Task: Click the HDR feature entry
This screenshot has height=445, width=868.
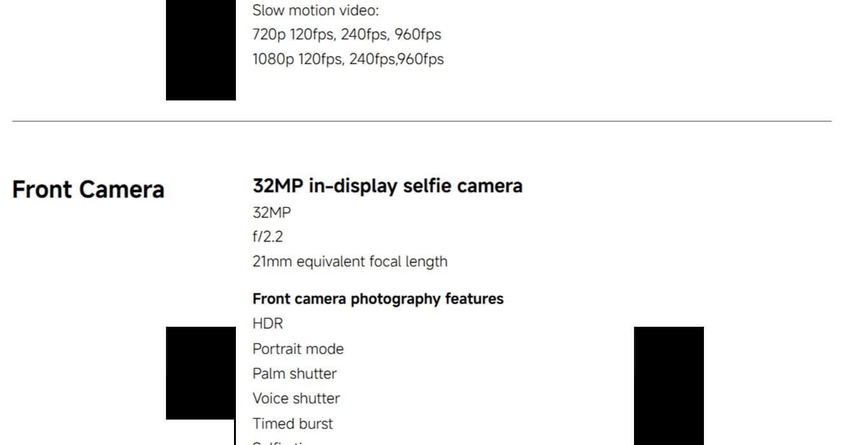Action: point(268,324)
